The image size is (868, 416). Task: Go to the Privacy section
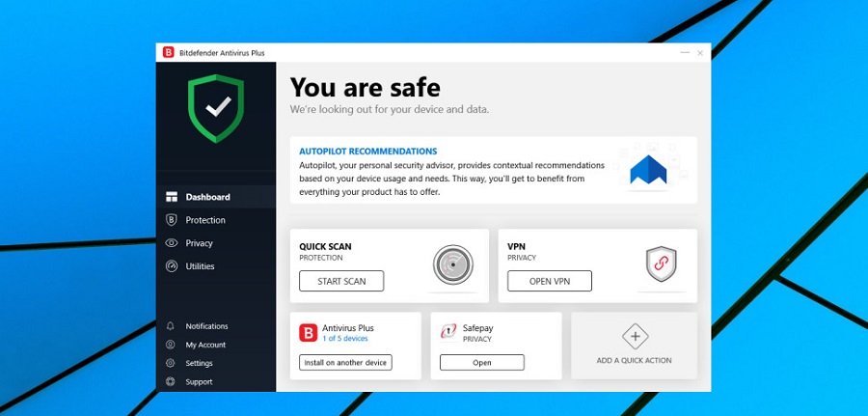point(216,243)
